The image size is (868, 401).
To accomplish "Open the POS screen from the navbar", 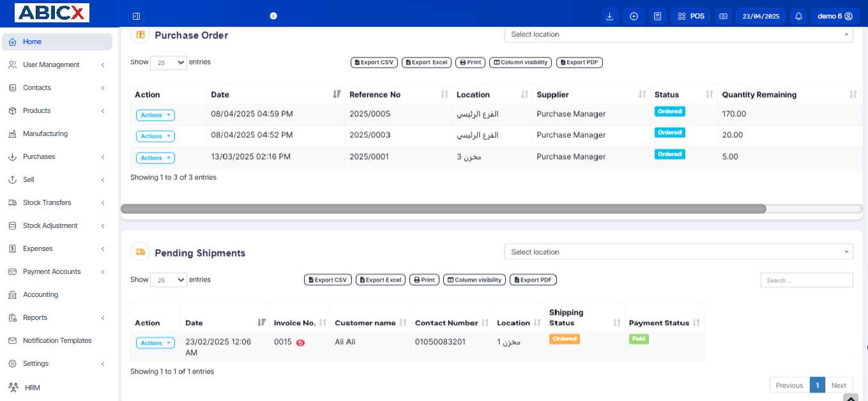I will (x=690, y=15).
